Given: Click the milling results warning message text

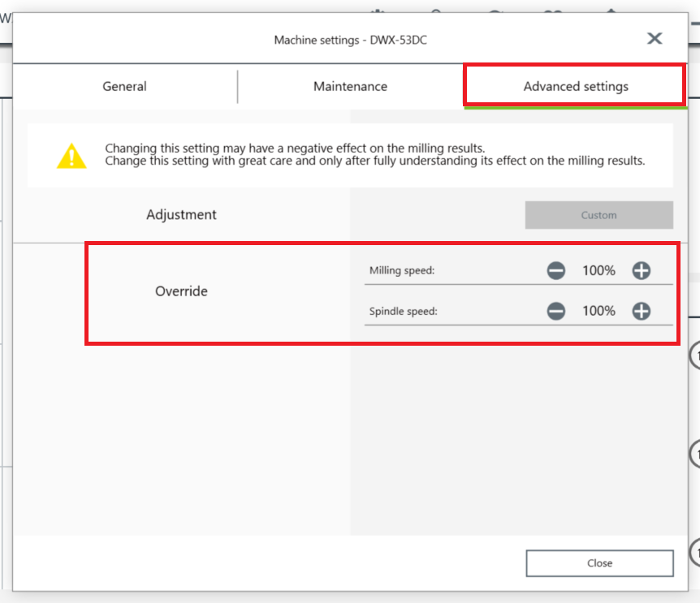Looking at the screenshot, I should click(375, 154).
